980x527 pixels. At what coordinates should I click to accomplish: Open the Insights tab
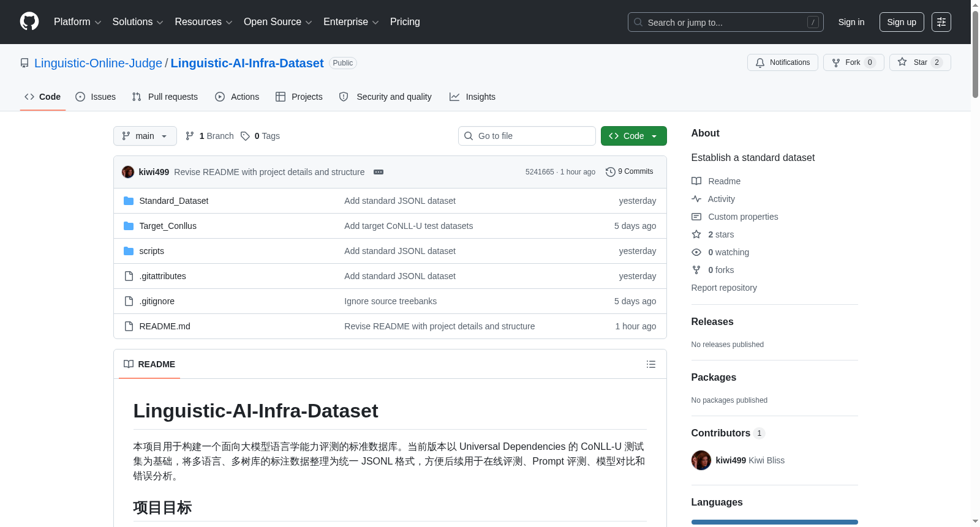coord(472,97)
